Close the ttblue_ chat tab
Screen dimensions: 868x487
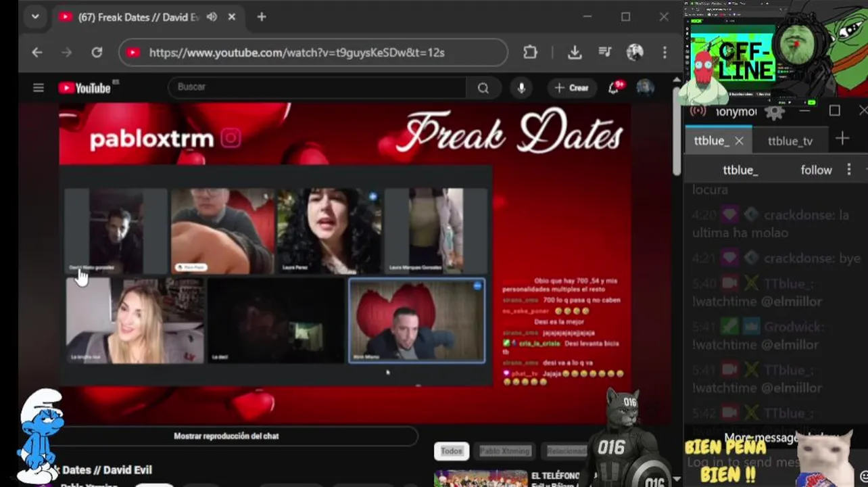point(739,141)
